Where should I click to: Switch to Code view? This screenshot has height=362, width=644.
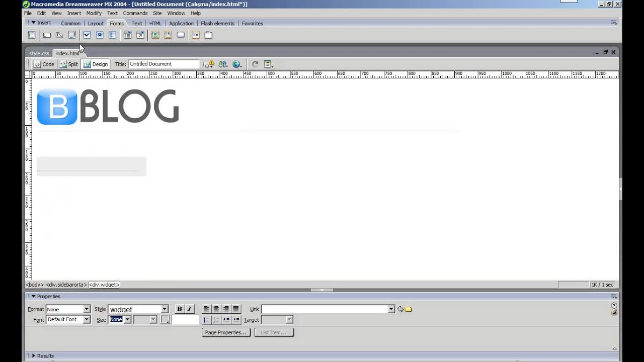click(x=44, y=64)
